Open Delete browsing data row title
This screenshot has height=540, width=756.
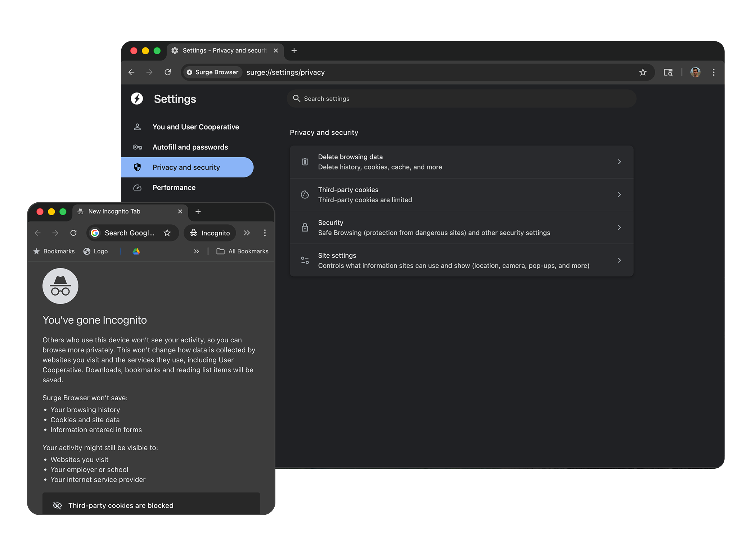click(350, 157)
